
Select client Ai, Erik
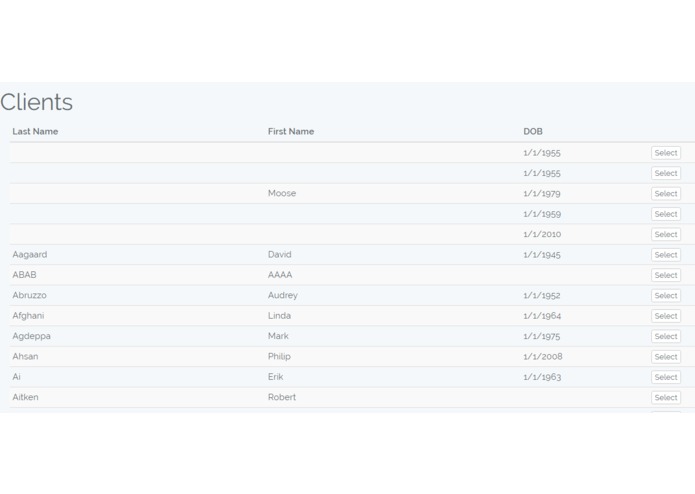(x=666, y=377)
